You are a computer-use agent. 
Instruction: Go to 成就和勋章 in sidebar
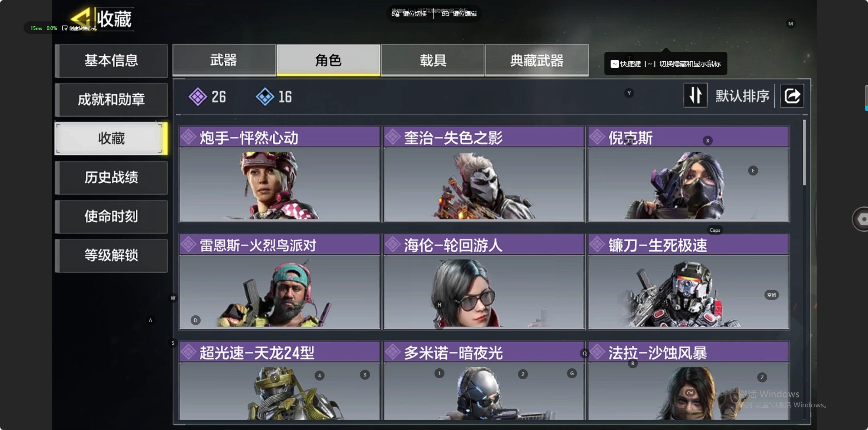(111, 99)
